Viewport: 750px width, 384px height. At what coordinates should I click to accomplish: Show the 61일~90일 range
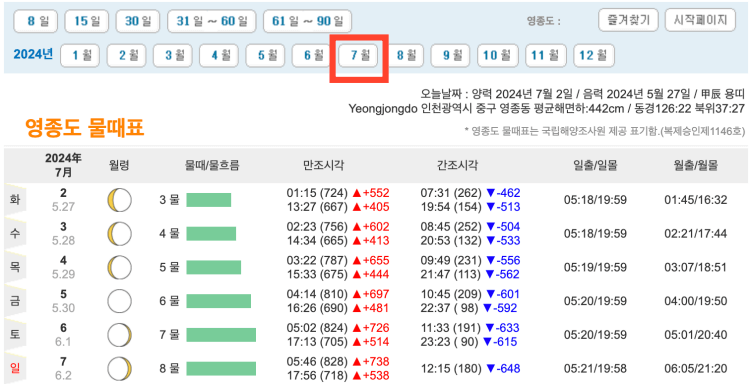coord(308,21)
